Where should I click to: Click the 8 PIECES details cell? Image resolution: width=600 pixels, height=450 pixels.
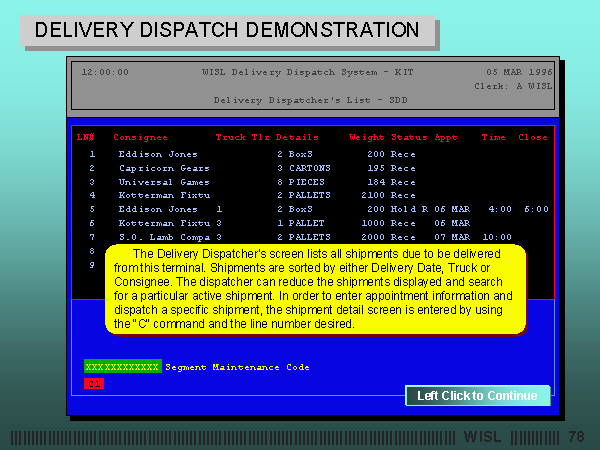click(x=301, y=182)
